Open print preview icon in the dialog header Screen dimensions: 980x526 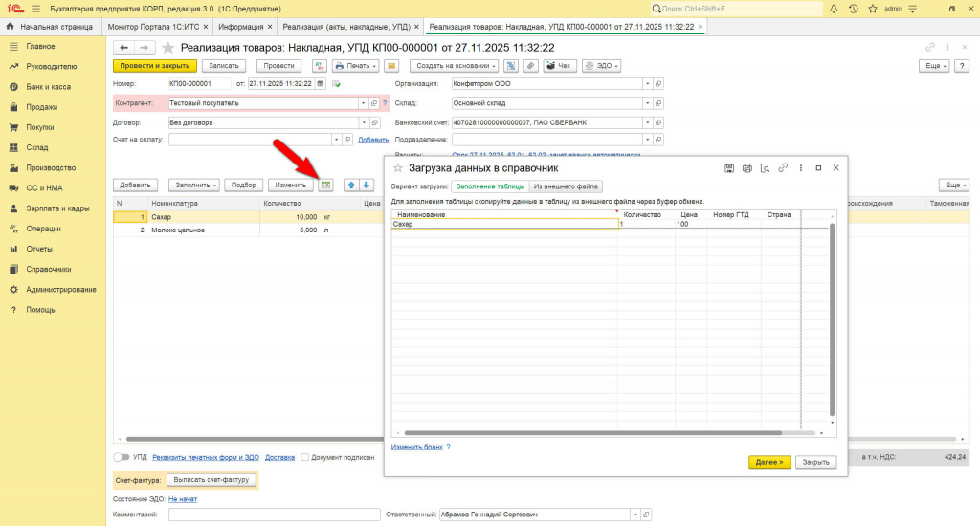pyautogui.click(x=765, y=168)
